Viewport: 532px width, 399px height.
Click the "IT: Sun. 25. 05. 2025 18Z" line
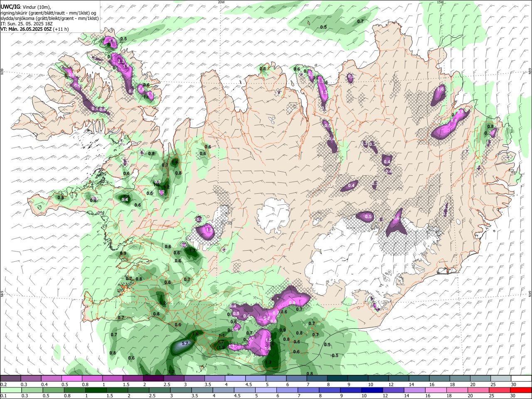coord(26,24)
